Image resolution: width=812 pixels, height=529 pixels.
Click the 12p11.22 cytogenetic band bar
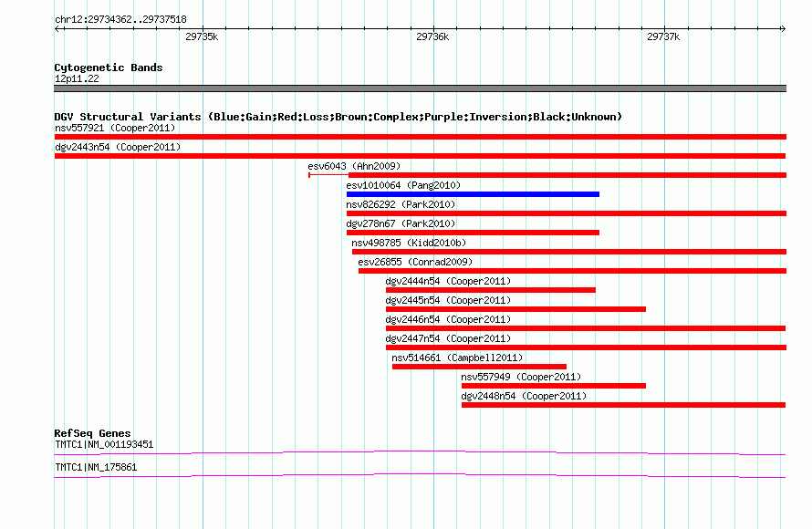pyautogui.click(x=420, y=88)
